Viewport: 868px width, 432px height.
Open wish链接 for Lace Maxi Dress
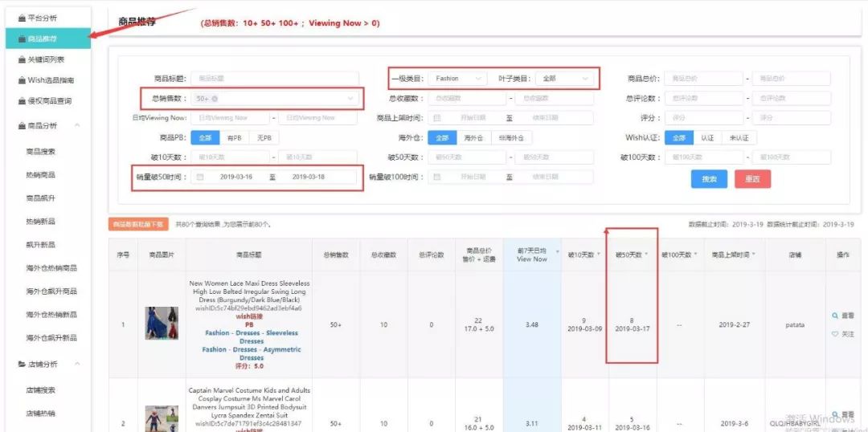click(249, 316)
